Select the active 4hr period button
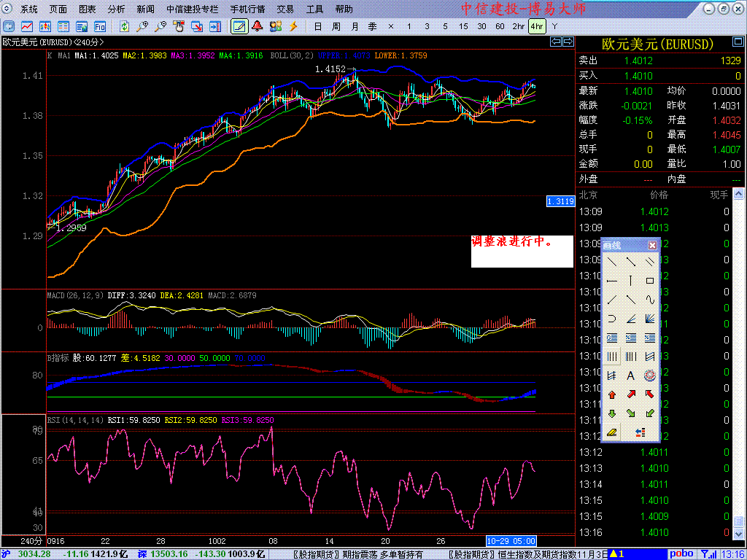Viewport: 747px width, 560px height. (x=537, y=26)
